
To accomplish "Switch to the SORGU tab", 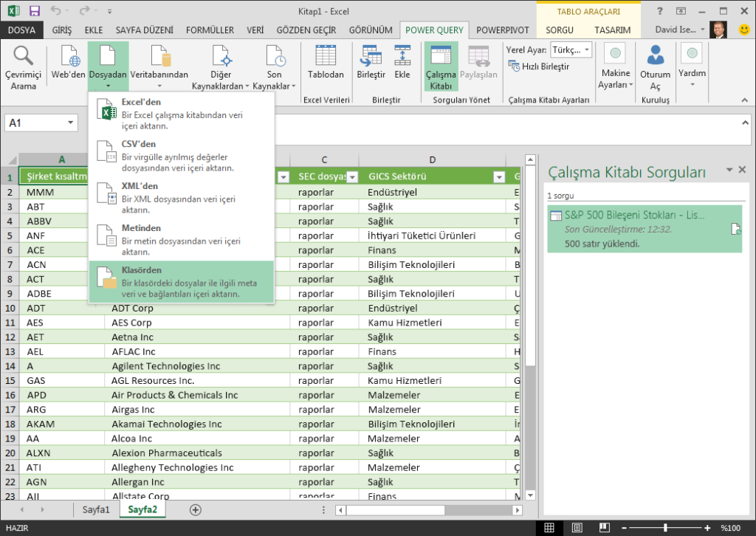I will point(560,30).
